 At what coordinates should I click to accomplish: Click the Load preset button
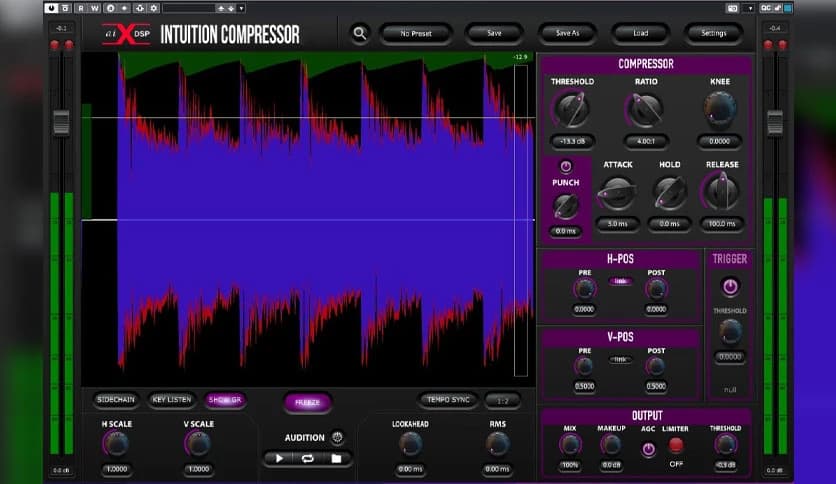click(640, 33)
